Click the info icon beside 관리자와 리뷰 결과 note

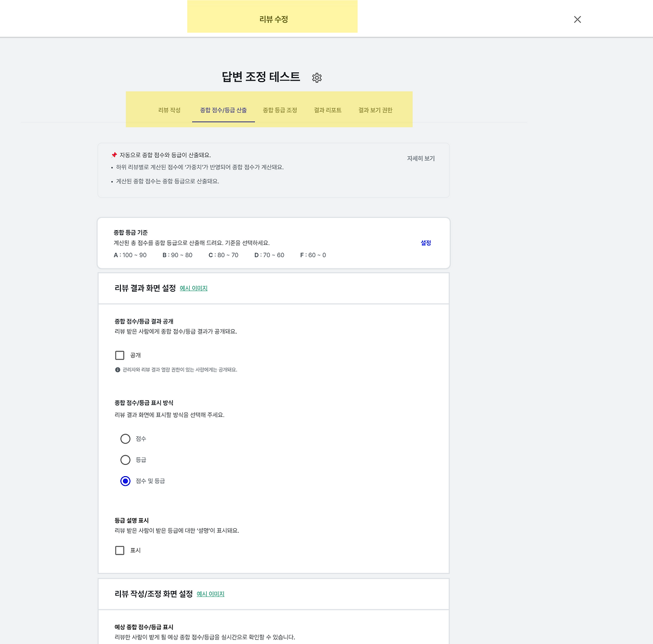(117, 369)
